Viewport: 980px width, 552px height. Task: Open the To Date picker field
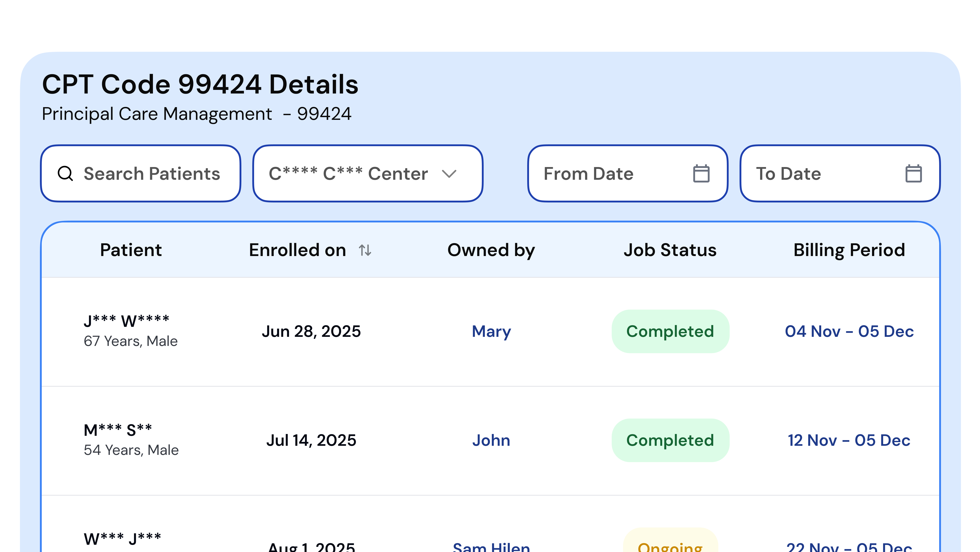point(818,174)
